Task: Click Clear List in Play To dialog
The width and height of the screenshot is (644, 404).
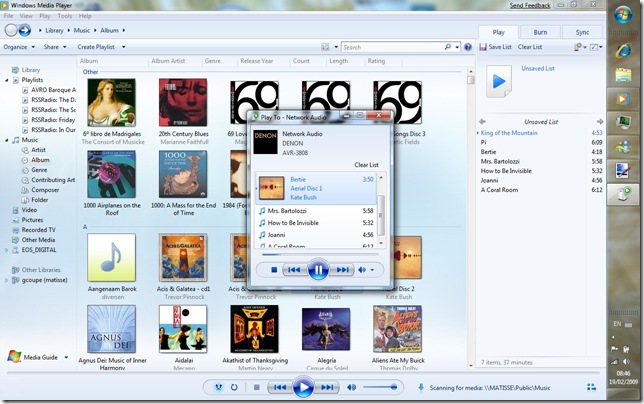Action: click(x=367, y=164)
